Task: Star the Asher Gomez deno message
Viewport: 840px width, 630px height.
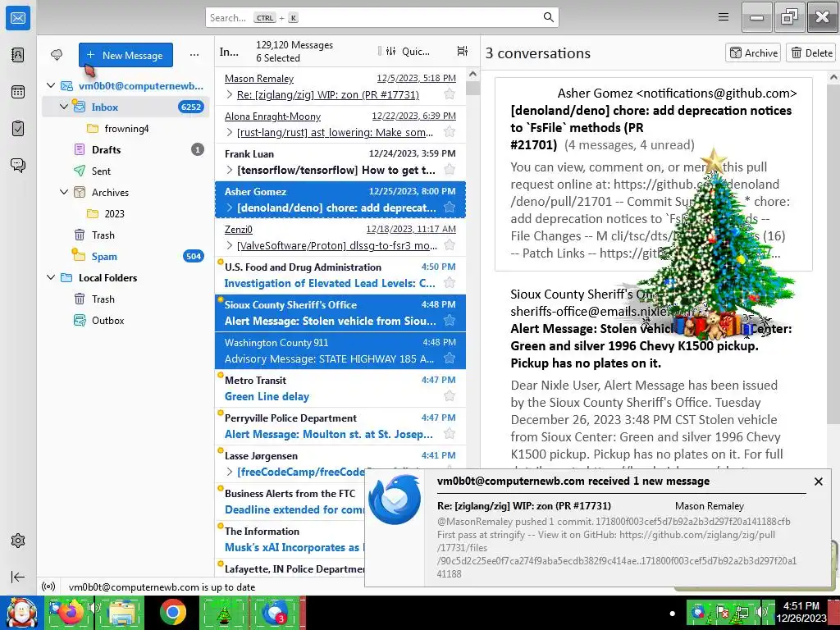Action: (x=450, y=208)
